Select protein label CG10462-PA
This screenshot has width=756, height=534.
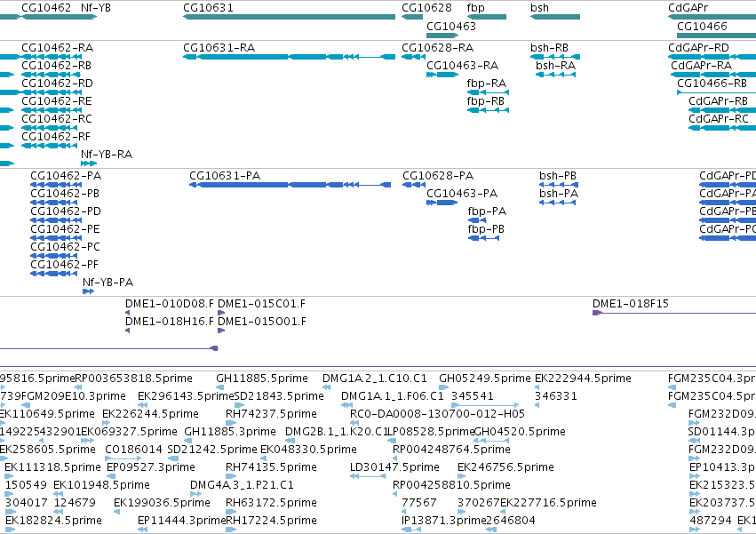66,176
